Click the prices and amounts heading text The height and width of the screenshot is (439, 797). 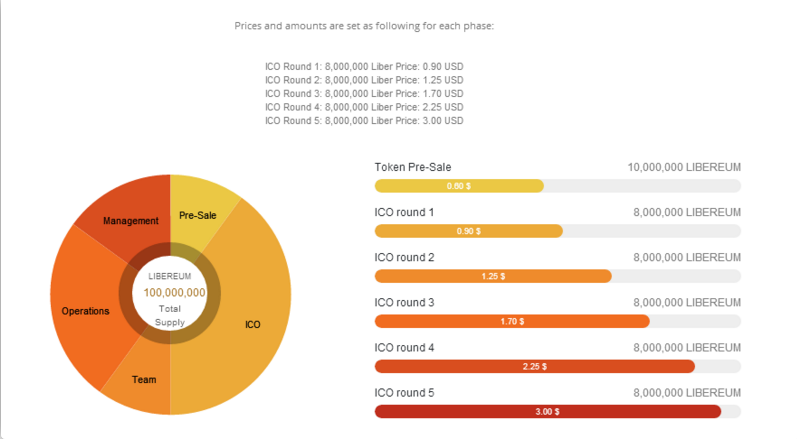pyautogui.click(x=364, y=26)
